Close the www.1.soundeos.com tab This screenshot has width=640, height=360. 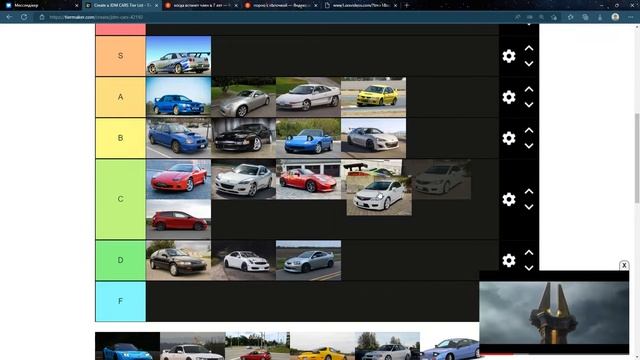tap(396, 5)
